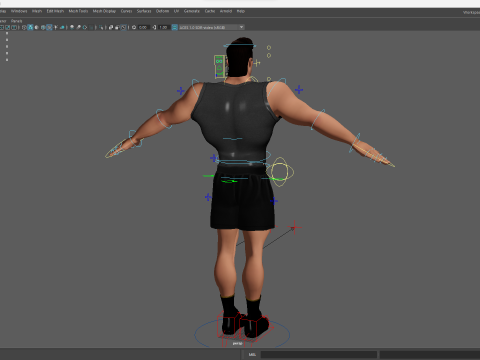480x360 pixels.
Task: Open the ACES SDR-video view transform dropdown
Action: click(211, 27)
